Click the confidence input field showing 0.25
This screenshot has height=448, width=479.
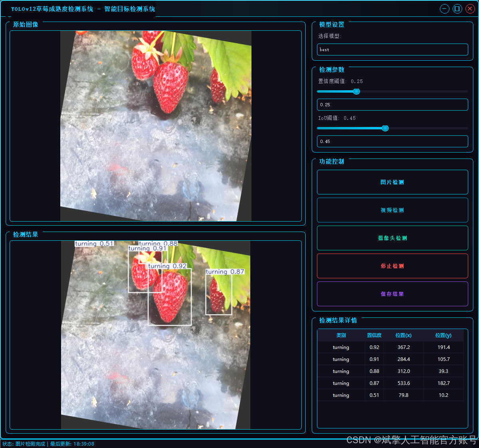click(392, 105)
